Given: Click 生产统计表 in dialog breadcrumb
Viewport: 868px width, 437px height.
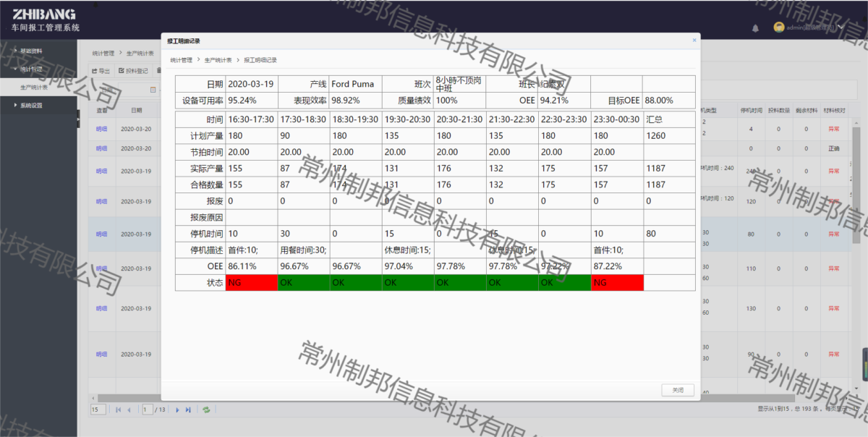Looking at the screenshot, I should (218, 60).
